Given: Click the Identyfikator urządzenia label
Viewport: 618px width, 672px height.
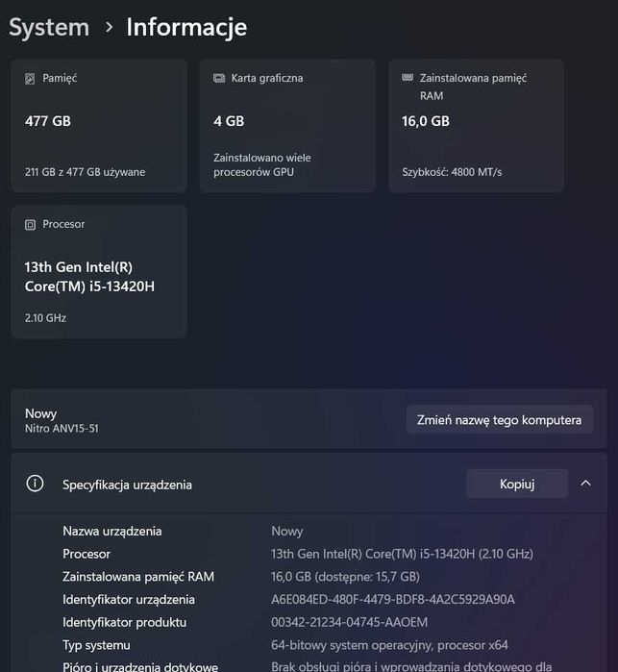Looking at the screenshot, I should 129,599.
